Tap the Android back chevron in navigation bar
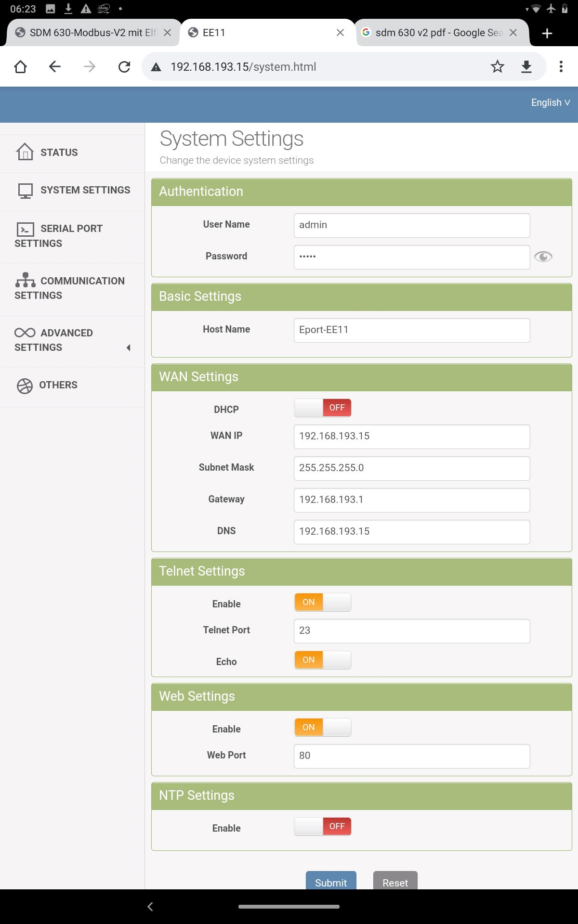Viewport: 578px width, 924px height. 150,906
